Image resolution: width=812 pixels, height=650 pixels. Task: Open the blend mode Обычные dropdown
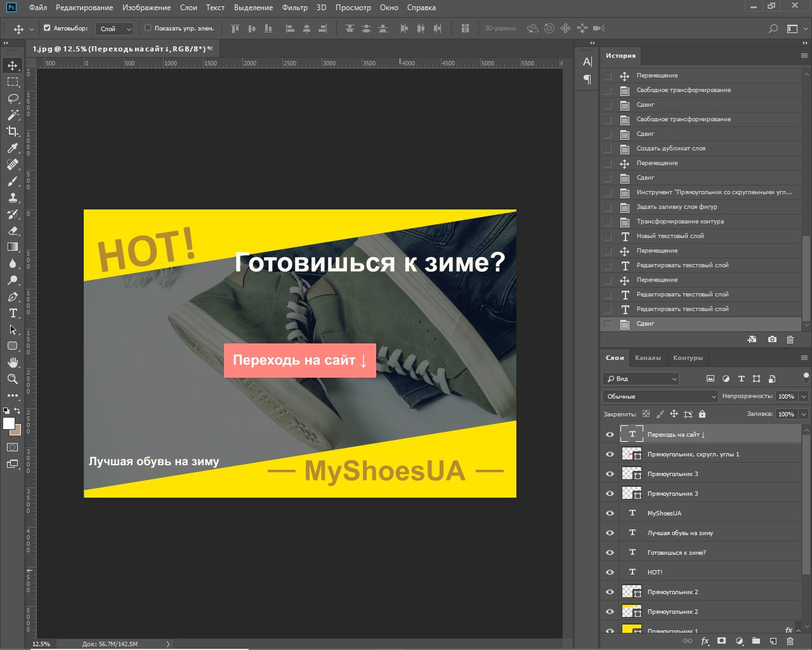coord(660,396)
